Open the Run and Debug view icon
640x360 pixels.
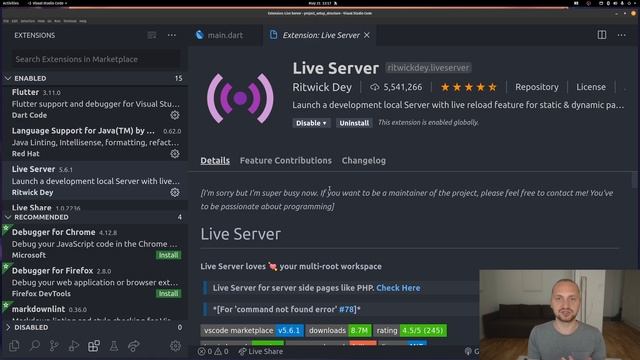click(x=74, y=346)
